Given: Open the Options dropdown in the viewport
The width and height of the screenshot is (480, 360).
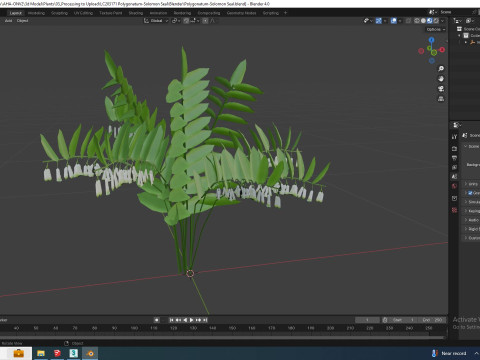Looking at the screenshot, I should tap(436, 29).
